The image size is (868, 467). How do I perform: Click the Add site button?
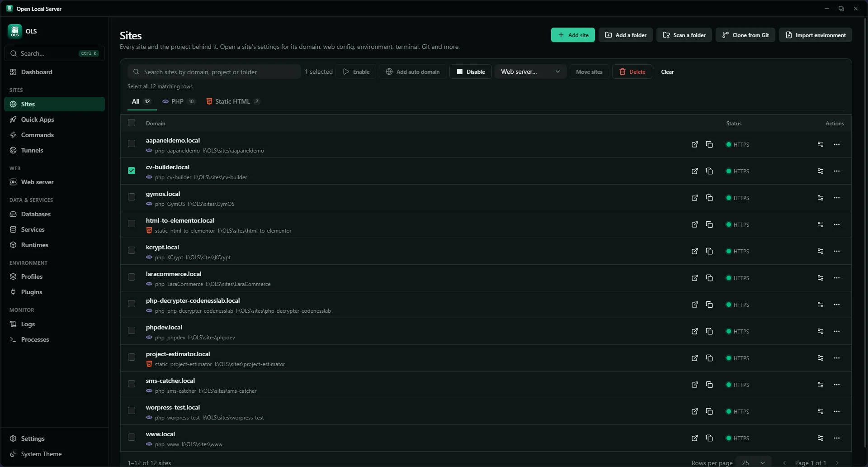tap(573, 35)
